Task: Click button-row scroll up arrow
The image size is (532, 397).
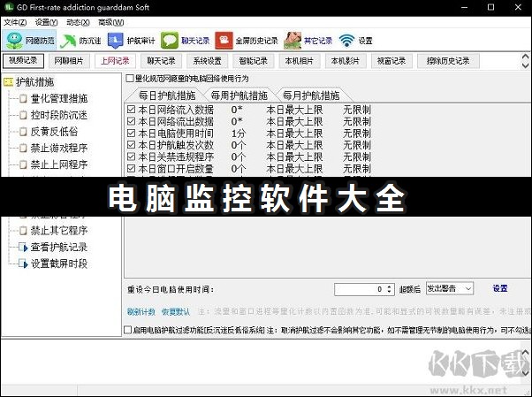Action: coord(525,57)
